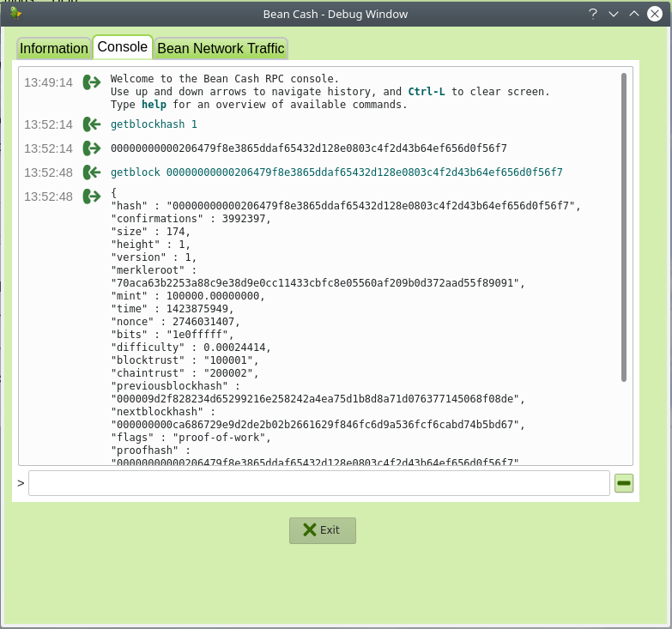Click the "confirmations" : 3992397 line
Screen dimensions: 672x629
[191, 219]
